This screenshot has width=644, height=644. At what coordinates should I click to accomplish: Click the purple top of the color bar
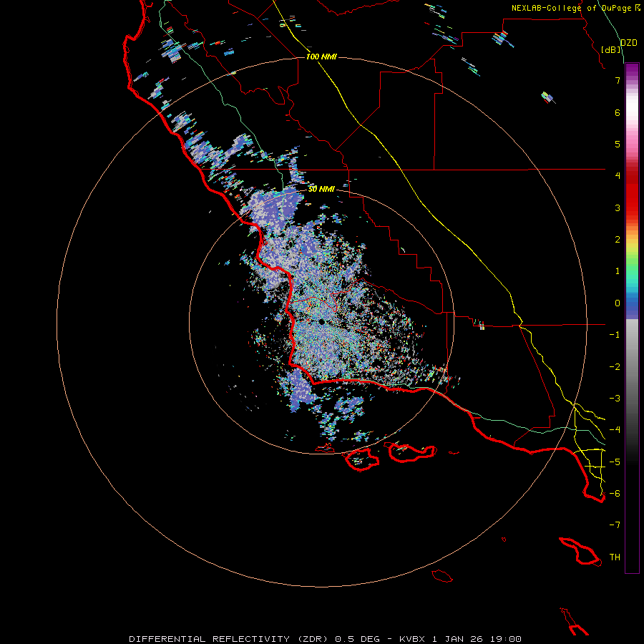(x=632, y=70)
